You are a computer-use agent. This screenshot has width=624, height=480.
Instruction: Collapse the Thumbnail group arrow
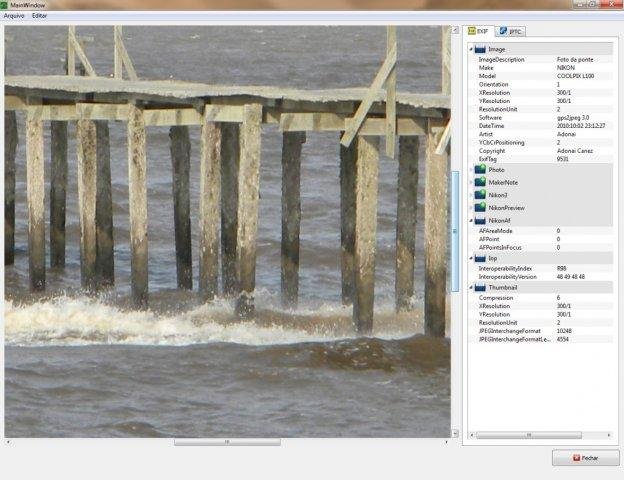[x=471, y=288]
